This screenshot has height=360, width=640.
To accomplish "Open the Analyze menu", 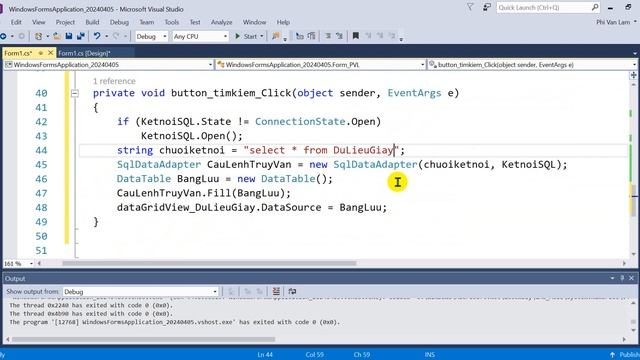I will coord(222,22).
